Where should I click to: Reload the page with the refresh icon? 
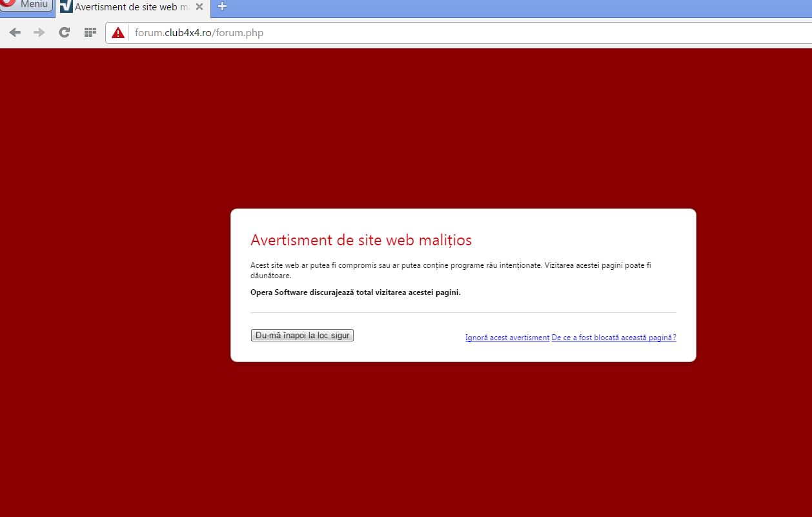tap(64, 32)
